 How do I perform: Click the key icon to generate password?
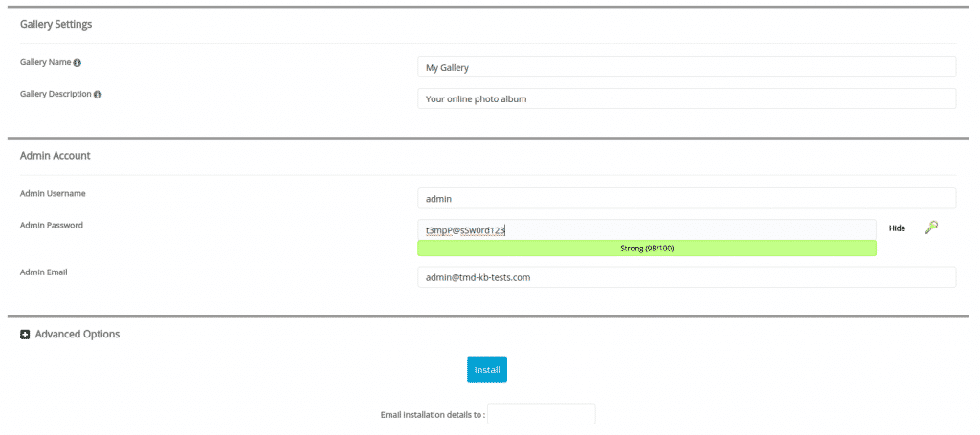coord(931,228)
